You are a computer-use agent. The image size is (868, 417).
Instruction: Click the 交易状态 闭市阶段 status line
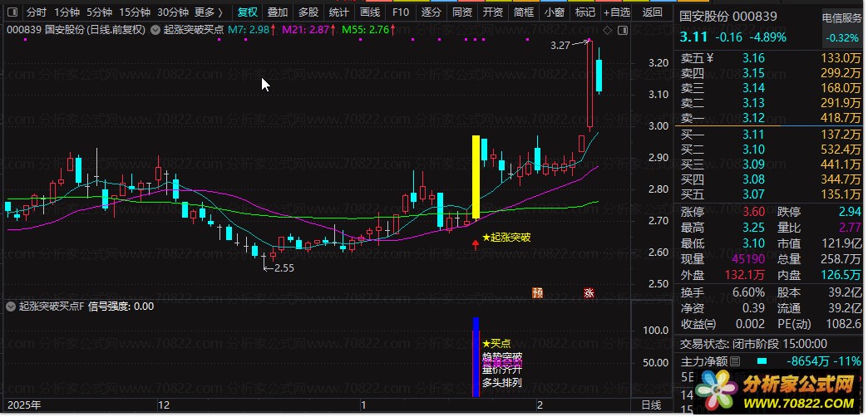point(753,344)
